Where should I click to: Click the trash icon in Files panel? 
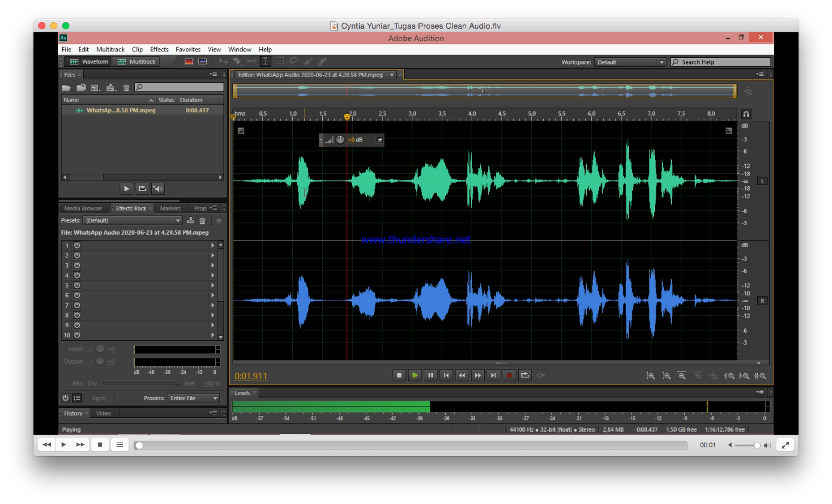click(126, 87)
